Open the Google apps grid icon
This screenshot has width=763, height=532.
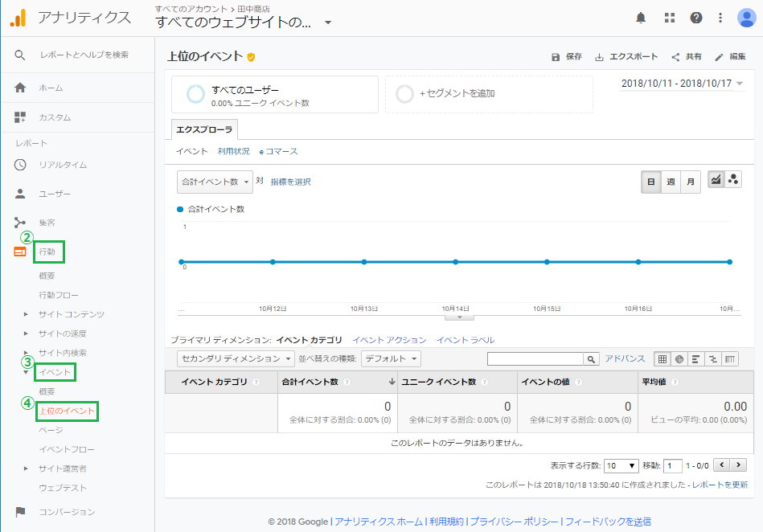(670, 18)
